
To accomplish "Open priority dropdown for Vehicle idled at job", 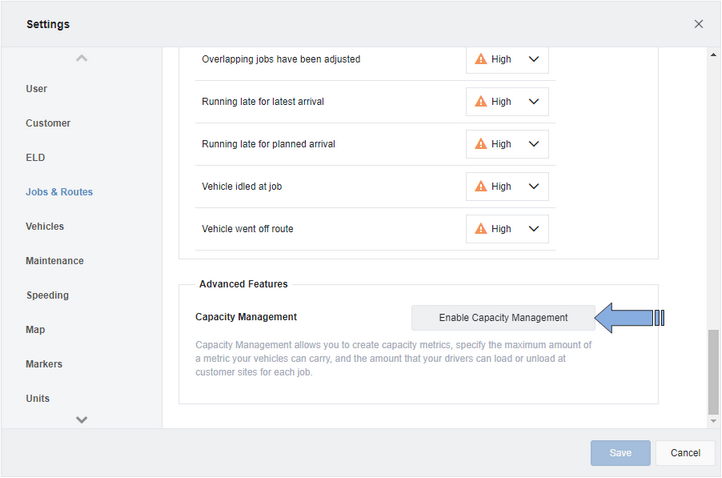I will point(507,186).
